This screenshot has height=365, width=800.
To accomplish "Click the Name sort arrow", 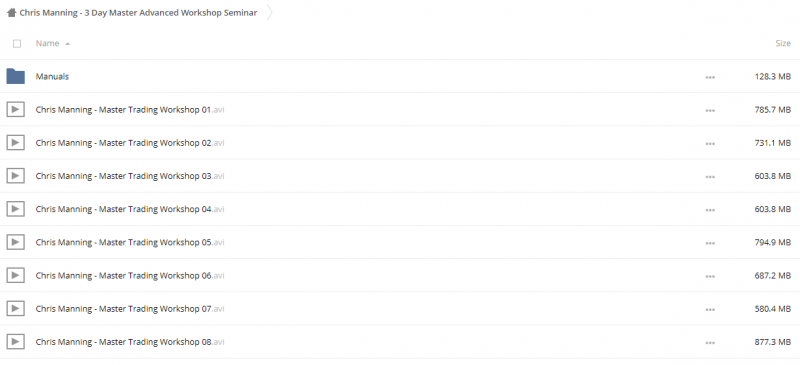I will click(67, 44).
